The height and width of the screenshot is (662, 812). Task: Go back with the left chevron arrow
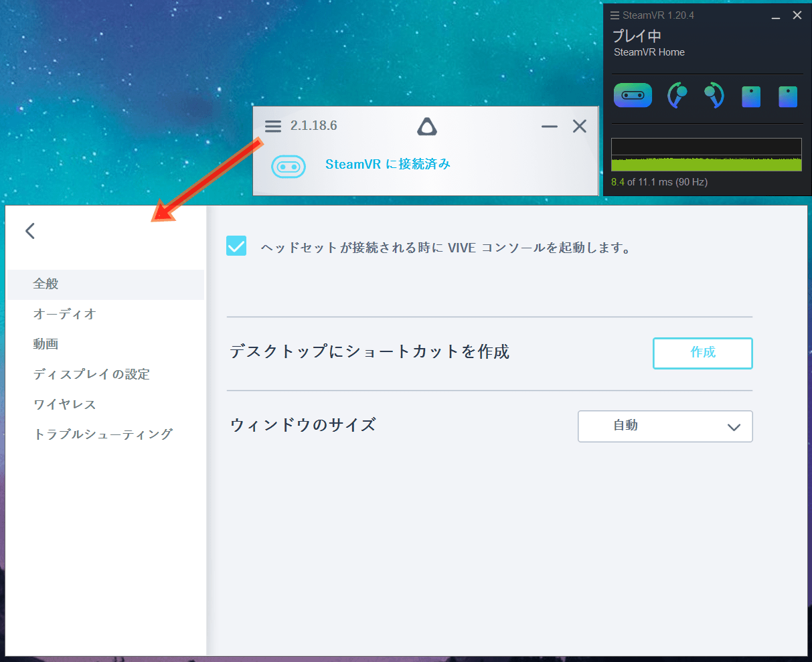(x=29, y=231)
